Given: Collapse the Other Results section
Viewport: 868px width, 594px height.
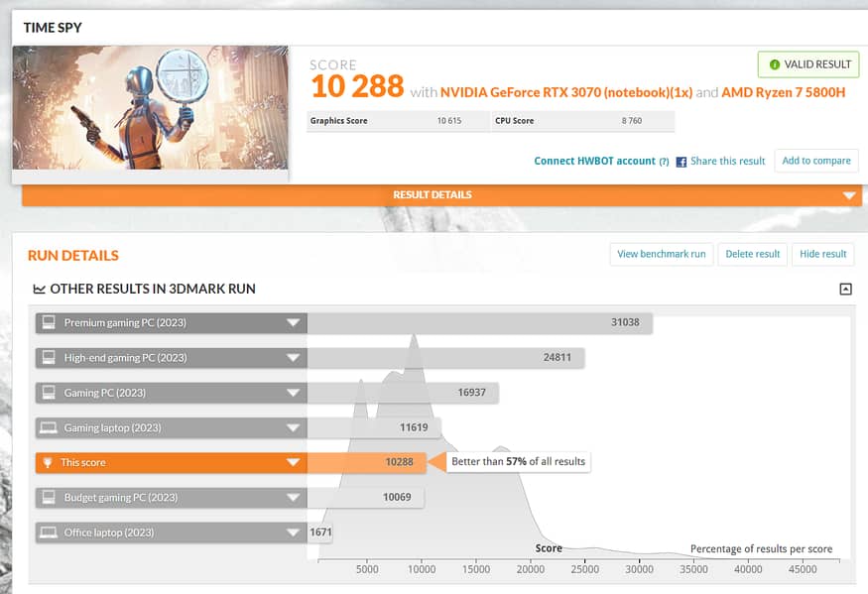Looking at the screenshot, I should click(845, 290).
